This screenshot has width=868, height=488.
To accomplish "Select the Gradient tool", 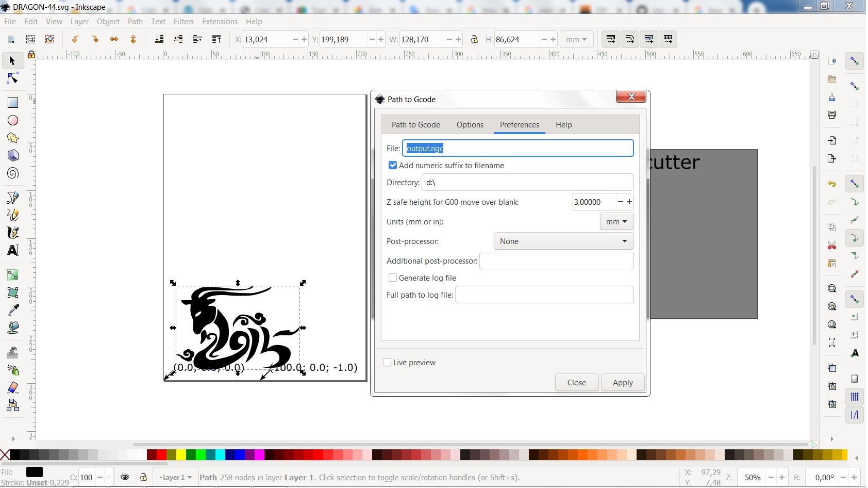I will coord(13,275).
